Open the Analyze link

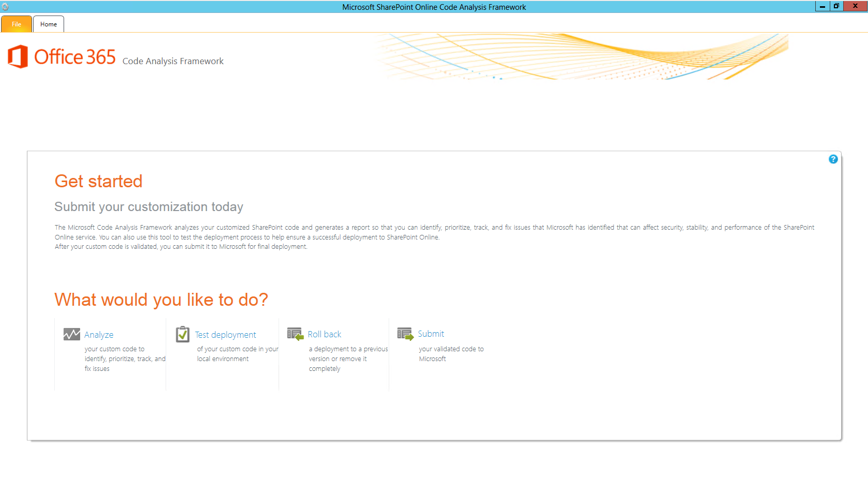point(99,335)
